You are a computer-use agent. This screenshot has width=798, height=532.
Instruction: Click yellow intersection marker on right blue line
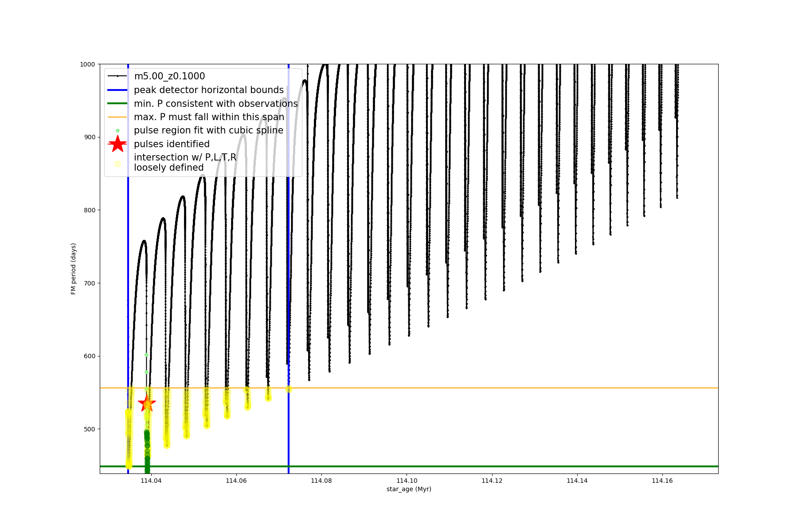coord(289,389)
